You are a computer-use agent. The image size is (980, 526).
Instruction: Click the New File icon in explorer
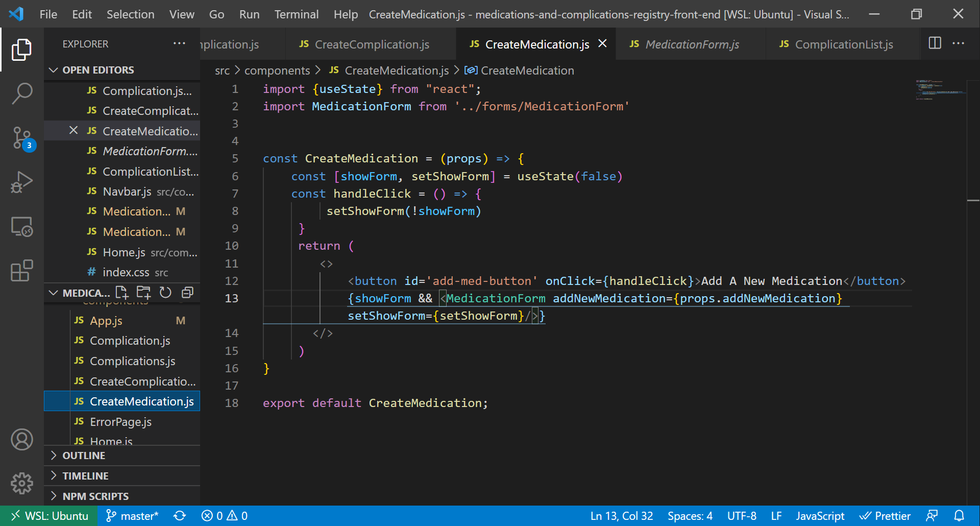coord(121,293)
